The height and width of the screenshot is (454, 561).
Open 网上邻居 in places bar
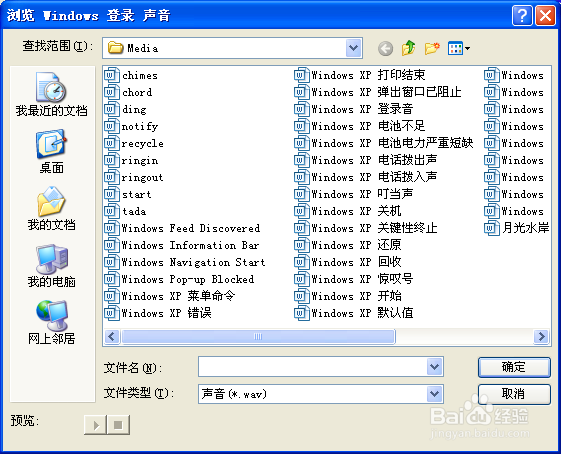point(52,323)
